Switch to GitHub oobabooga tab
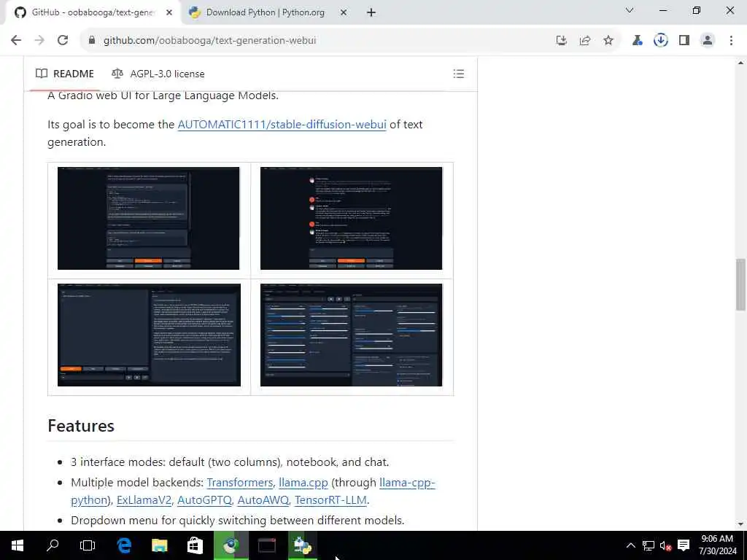747x560 pixels. pyautogui.click(x=93, y=13)
